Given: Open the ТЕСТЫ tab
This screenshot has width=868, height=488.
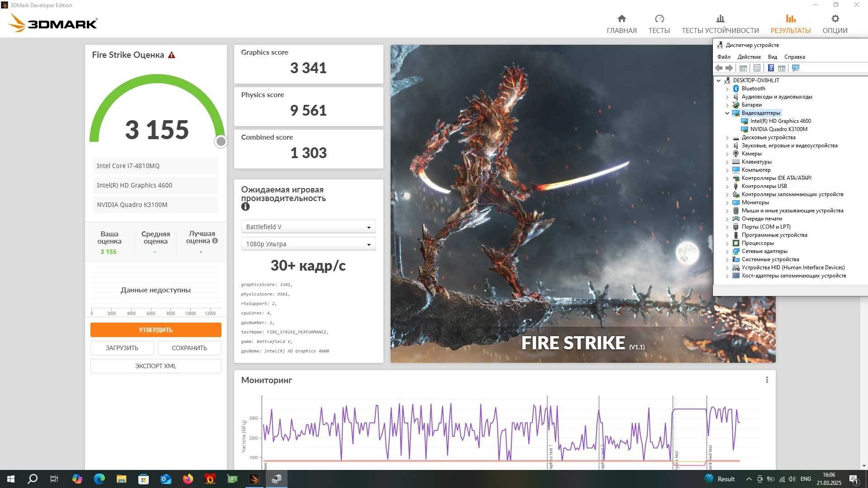Looking at the screenshot, I should point(659,23).
